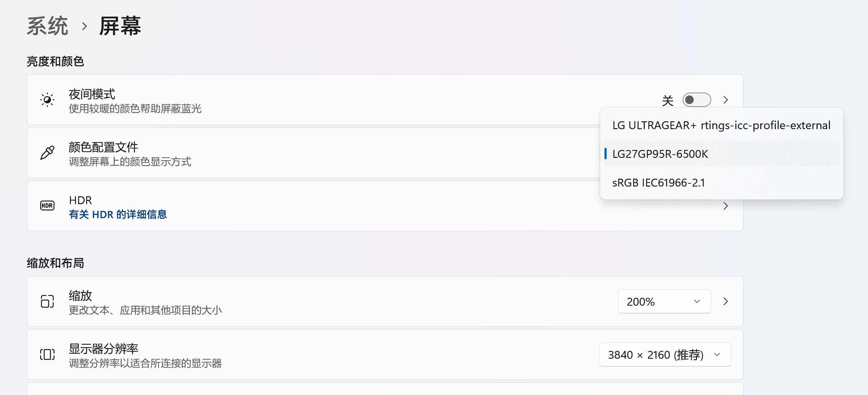The width and height of the screenshot is (868, 395).
Task: Click the night light sun icon
Action: [x=47, y=100]
